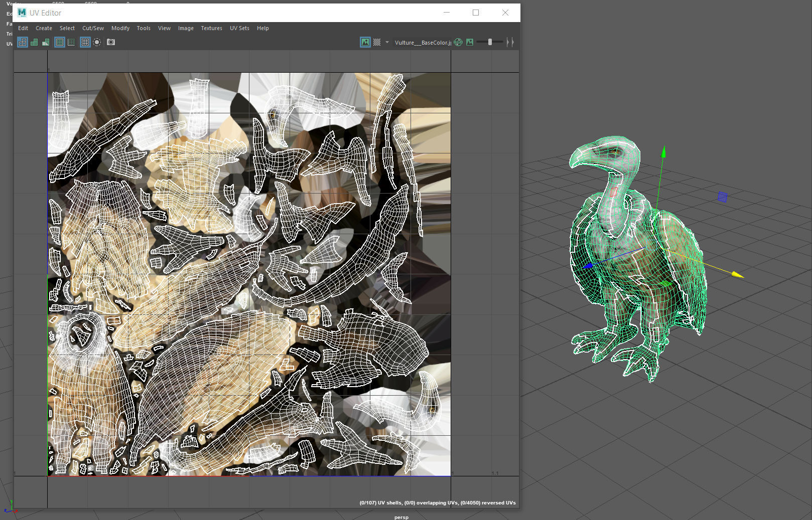Open the Help menu
Screen dimensions: 812x520
[262, 28]
